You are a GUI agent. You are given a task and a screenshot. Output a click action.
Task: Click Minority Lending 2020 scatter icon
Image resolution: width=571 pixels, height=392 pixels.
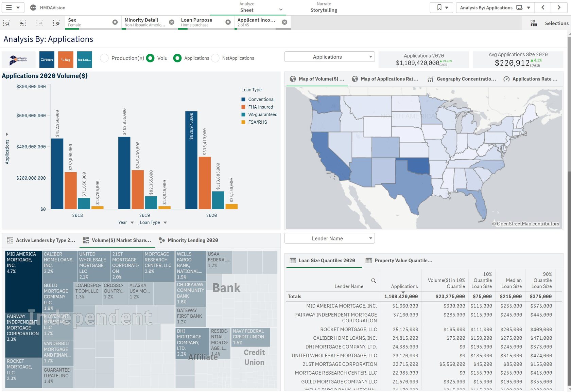pos(162,240)
